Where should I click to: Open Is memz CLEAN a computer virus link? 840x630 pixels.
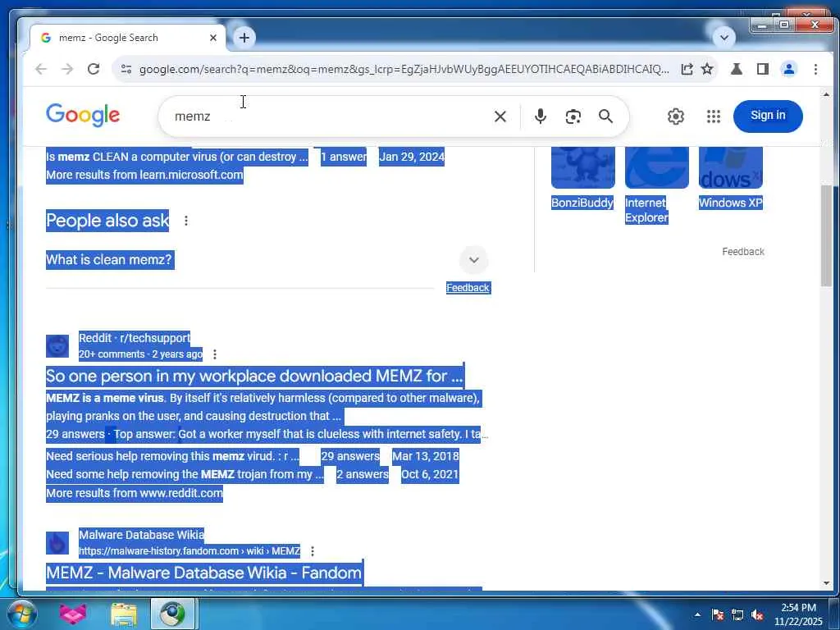coord(177,157)
